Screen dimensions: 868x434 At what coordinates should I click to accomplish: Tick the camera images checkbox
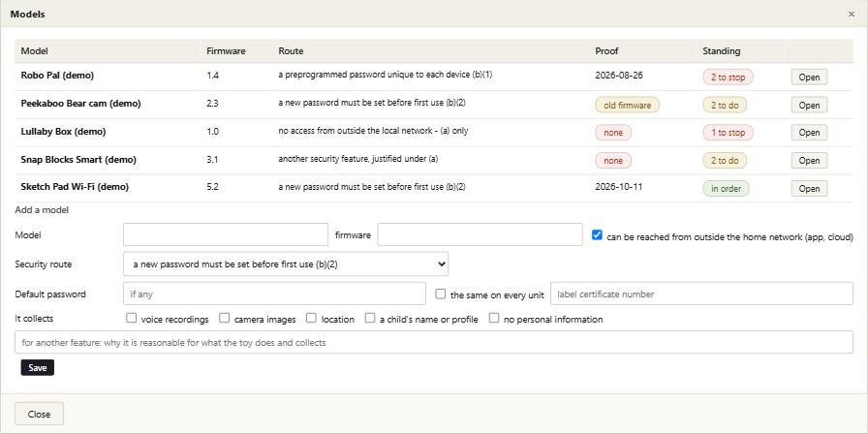224,319
